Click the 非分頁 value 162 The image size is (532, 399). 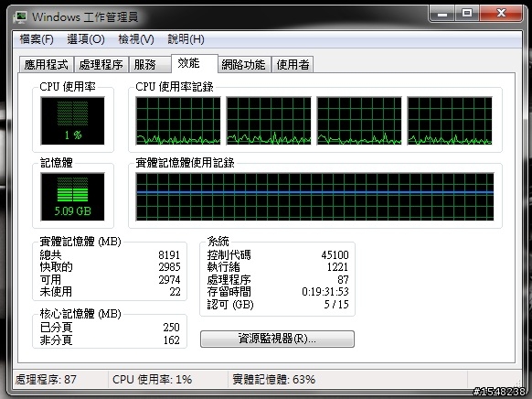point(171,340)
